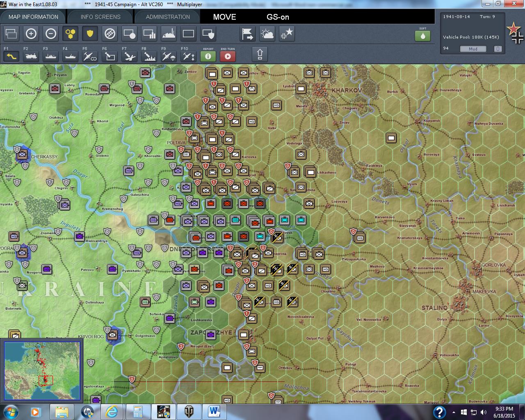This screenshot has height=420, width=525.
Task: Open Windows Media Player from taskbar
Action: [36, 412]
